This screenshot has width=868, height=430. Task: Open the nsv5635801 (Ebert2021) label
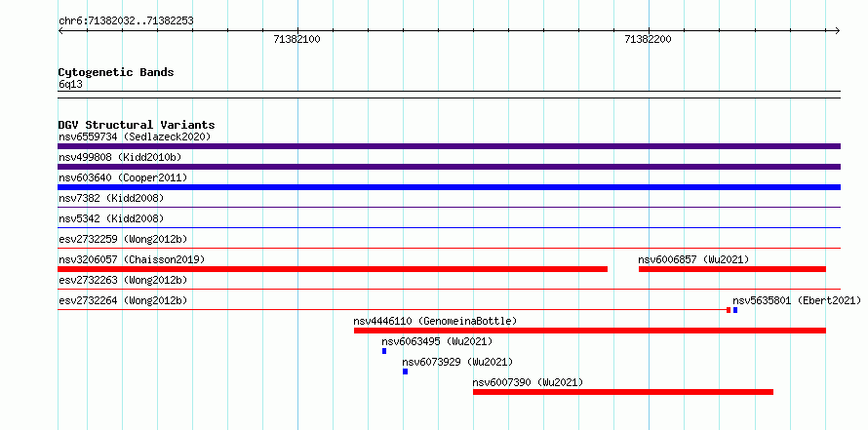(x=797, y=300)
